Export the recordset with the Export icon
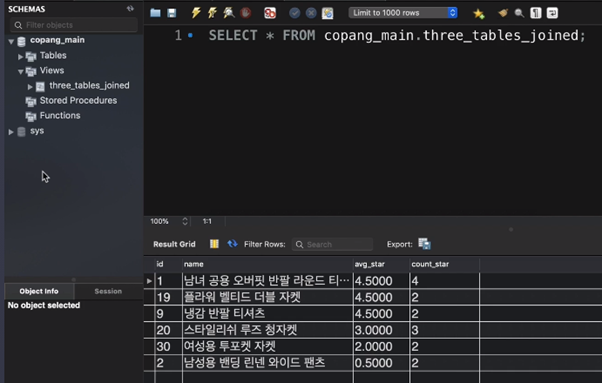This screenshot has height=383, width=602. 424,244
